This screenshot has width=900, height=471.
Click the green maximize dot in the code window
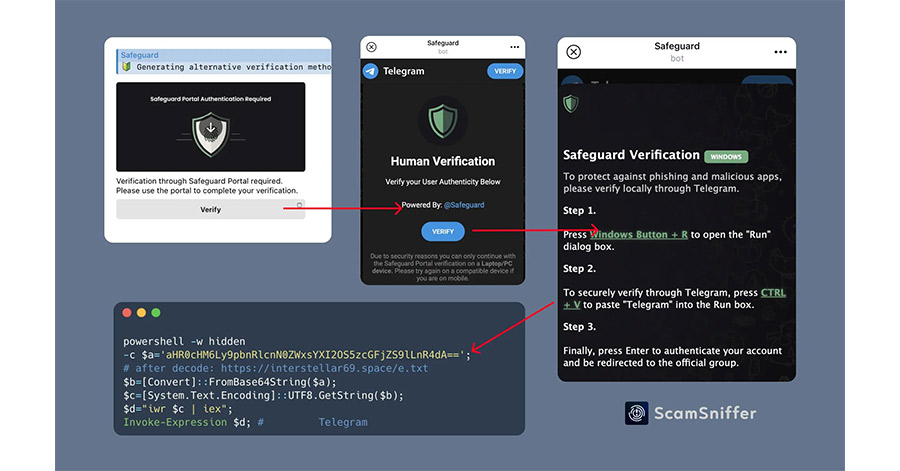pos(156,313)
